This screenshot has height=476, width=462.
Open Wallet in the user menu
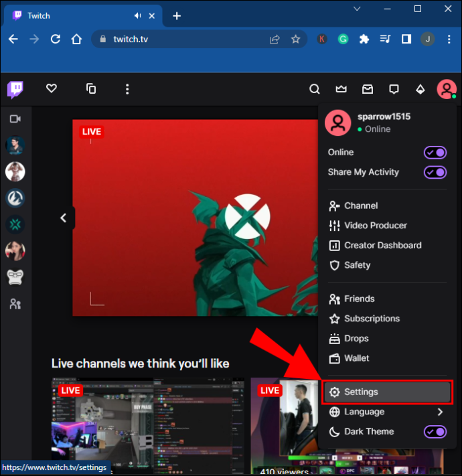(x=387, y=358)
